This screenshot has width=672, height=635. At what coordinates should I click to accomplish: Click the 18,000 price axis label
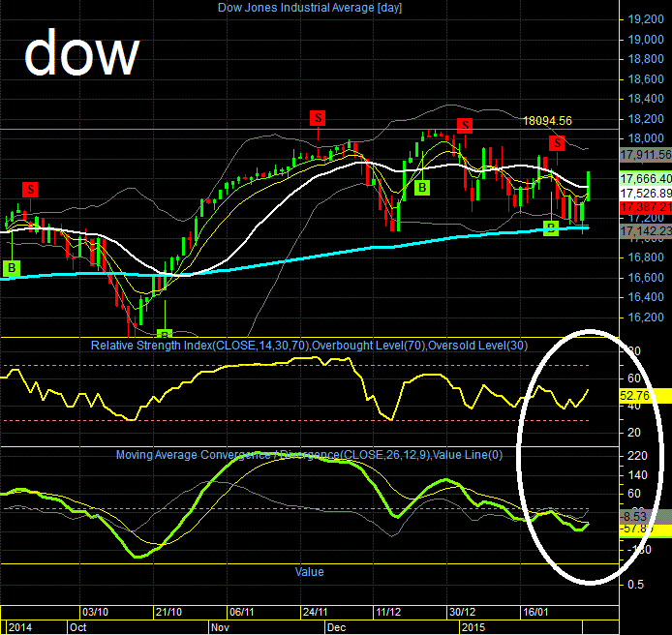pyautogui.click(x=646, y=138)
